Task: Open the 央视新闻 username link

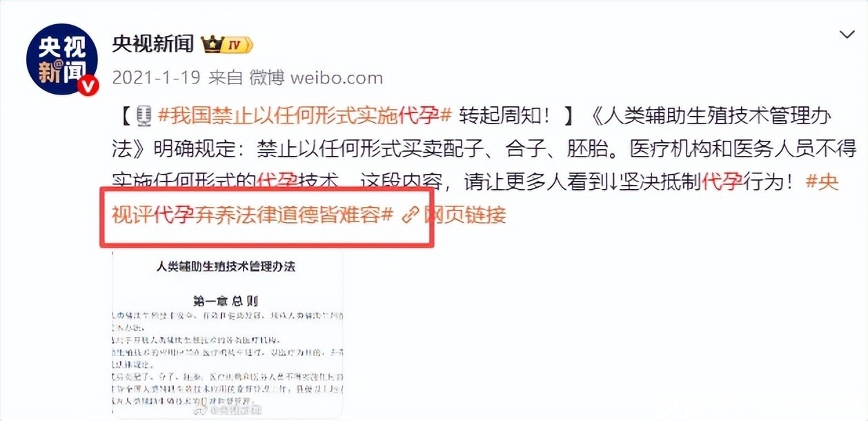Action: click(153, 45)
